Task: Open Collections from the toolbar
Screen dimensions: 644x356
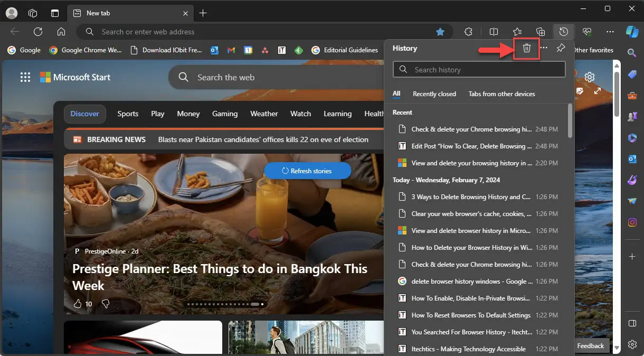Action: pos(540,32)
